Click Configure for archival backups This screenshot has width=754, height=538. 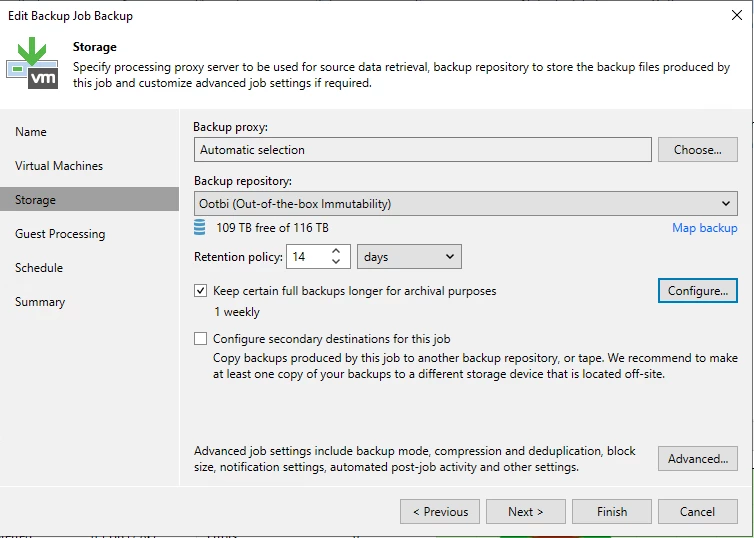[x=698, y=290]
